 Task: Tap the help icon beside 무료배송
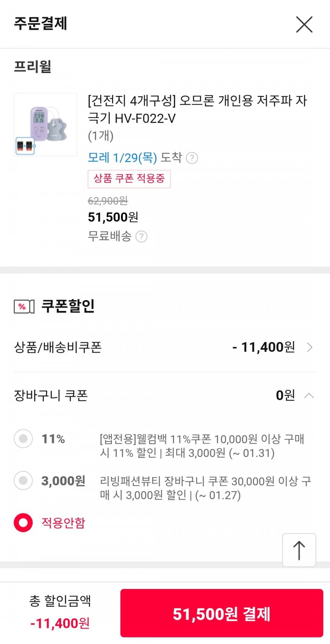(142, 237)
